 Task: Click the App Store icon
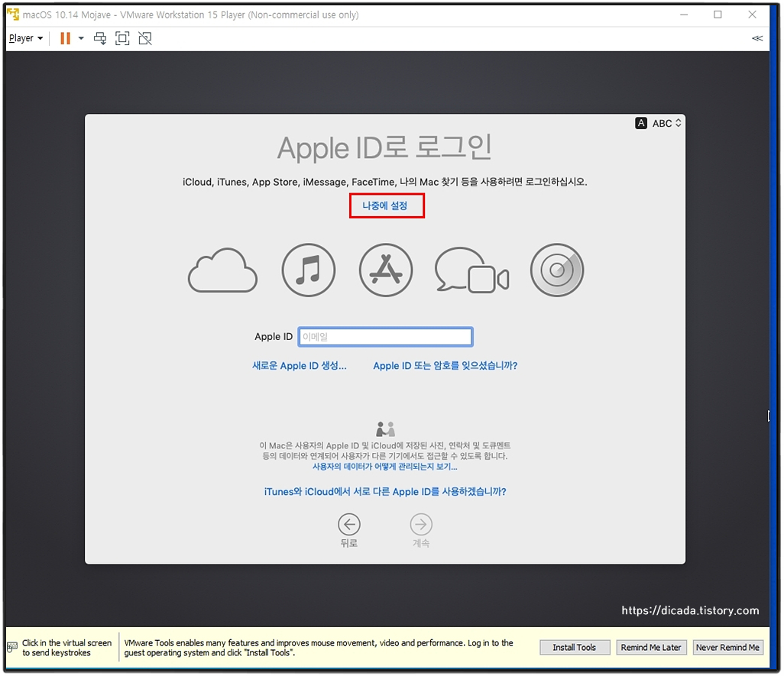point(385,270)
